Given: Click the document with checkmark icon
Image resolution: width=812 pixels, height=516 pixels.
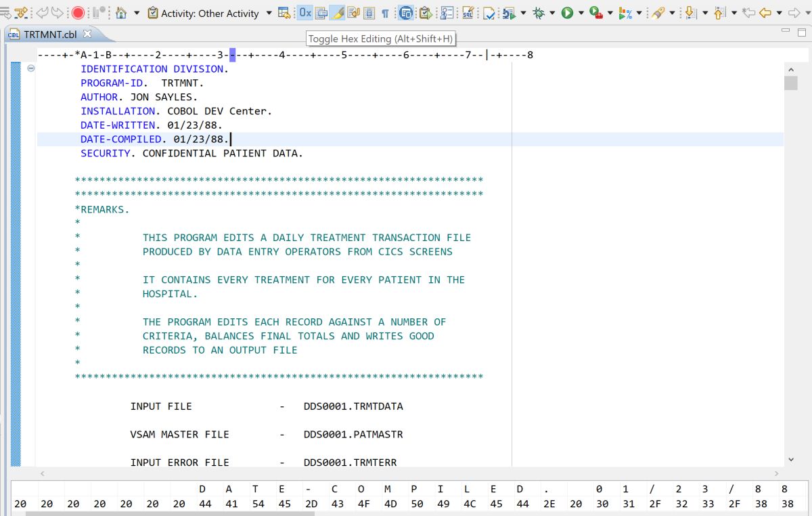Looking at the screenshot, I should pos(489,13).
